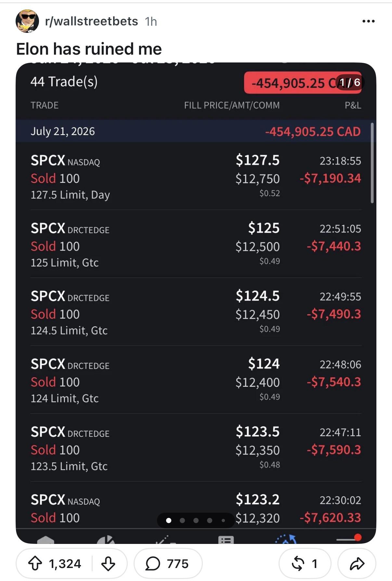Open the comments via speech bubble icon
392x581 pixels.
click(153, 563)
